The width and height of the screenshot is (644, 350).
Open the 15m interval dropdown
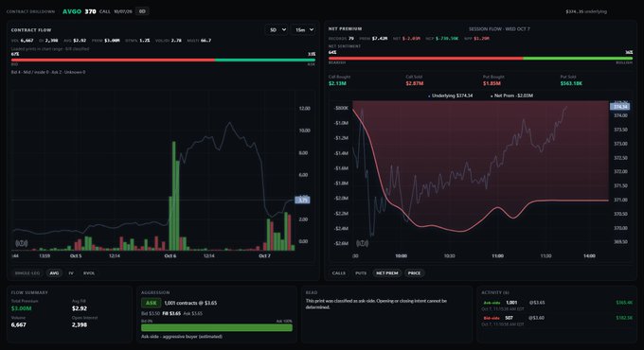pyautogui.click(x=304, y=30)
